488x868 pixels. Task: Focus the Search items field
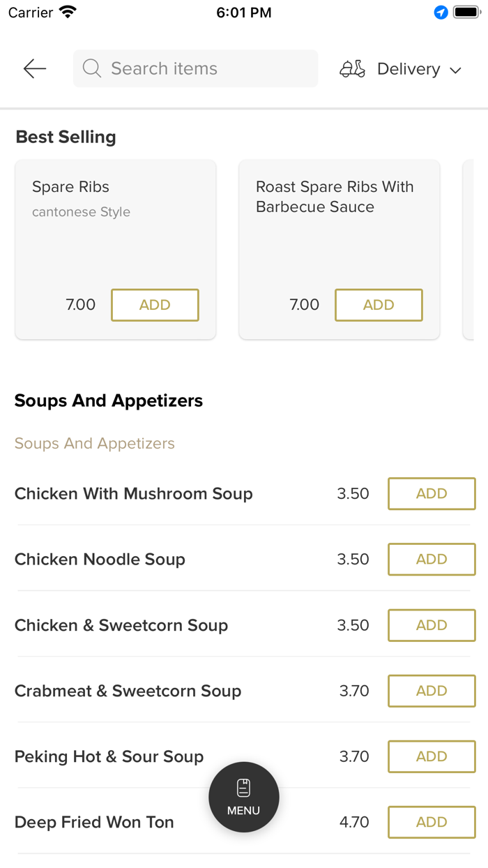(x=202, y=68)
